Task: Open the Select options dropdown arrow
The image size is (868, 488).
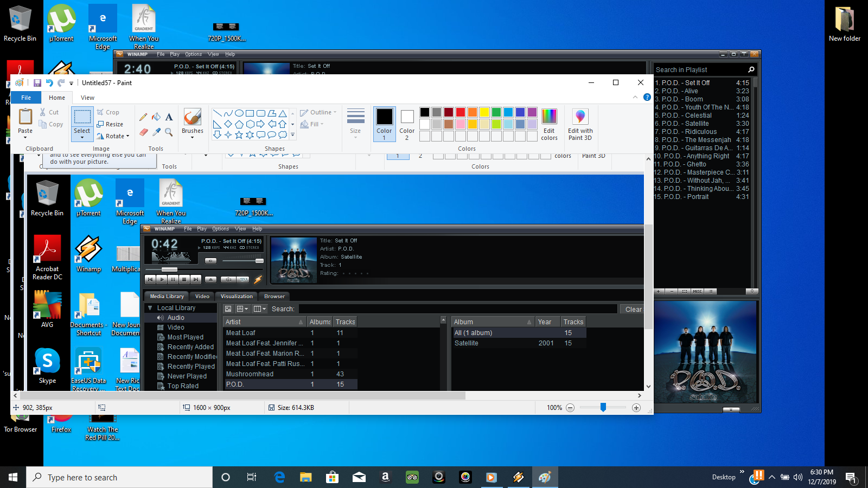Action: [82, 137]
